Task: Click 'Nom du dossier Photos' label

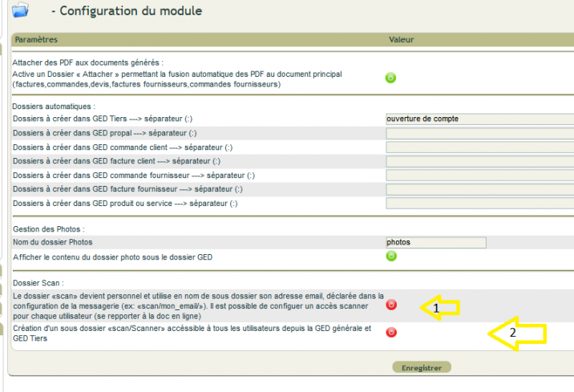Action: (x=53, y=242)
